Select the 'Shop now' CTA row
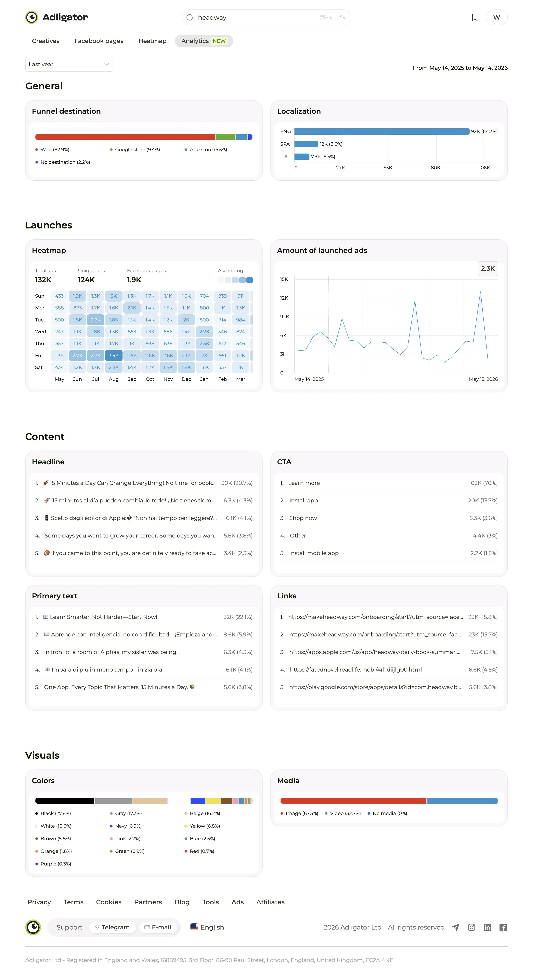This screenshot has height=980, width=533. (389, 518)
